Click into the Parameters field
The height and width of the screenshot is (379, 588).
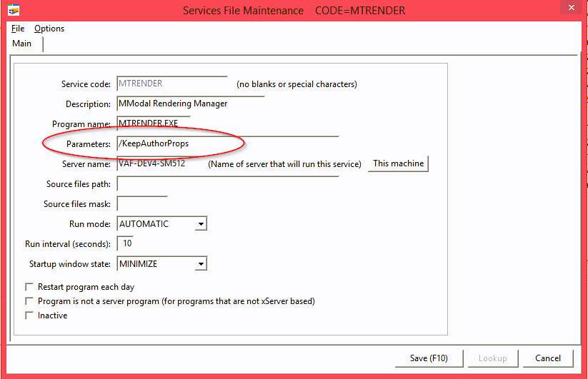pos(226,144)
